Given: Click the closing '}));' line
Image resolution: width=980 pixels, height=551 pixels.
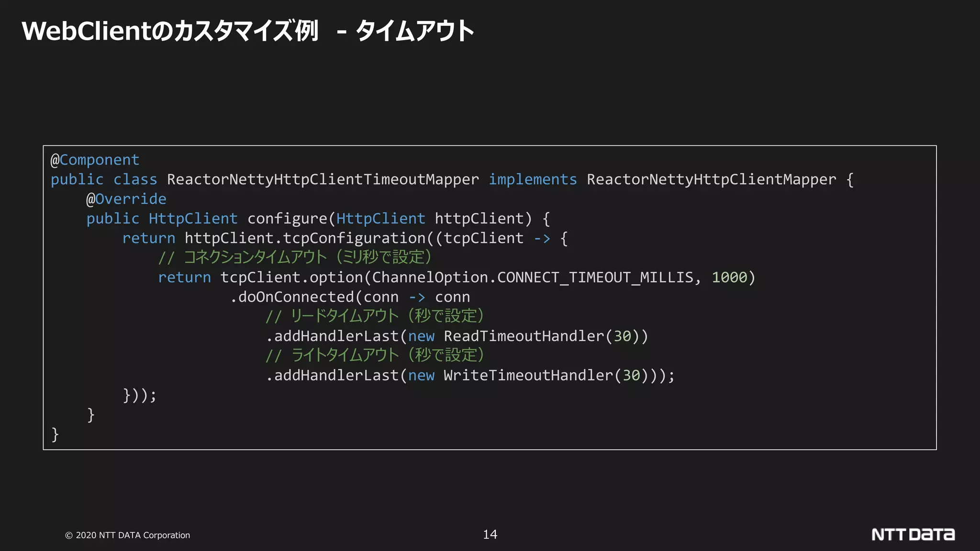Looking at the screenshot, I should tap(140, 395).
